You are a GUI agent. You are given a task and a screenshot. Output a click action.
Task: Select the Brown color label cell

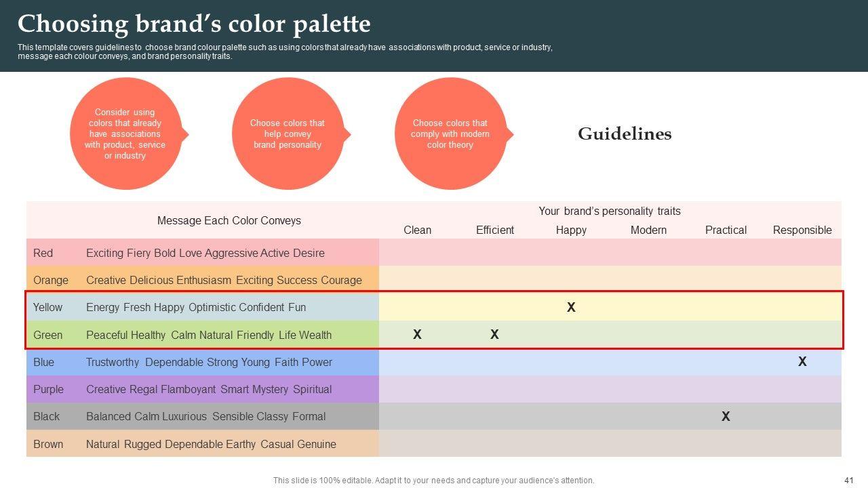coord(48,444)
